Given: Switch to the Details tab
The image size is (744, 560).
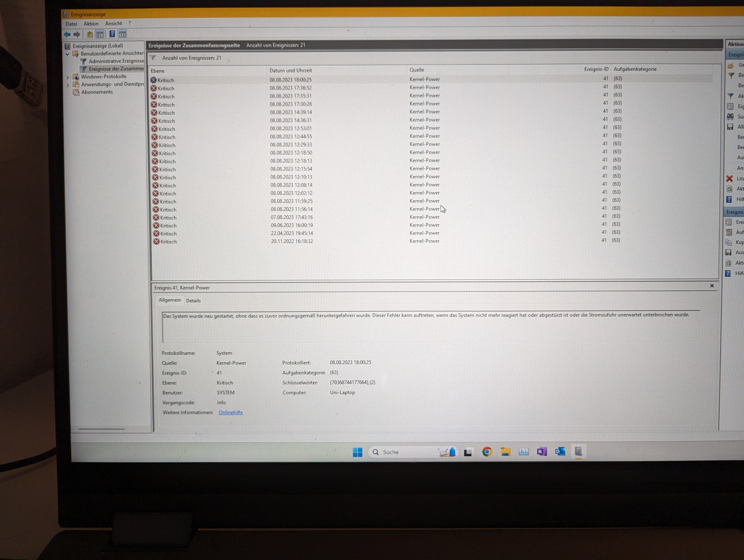Looking at the screenshot, I should [x=193, y=301].
